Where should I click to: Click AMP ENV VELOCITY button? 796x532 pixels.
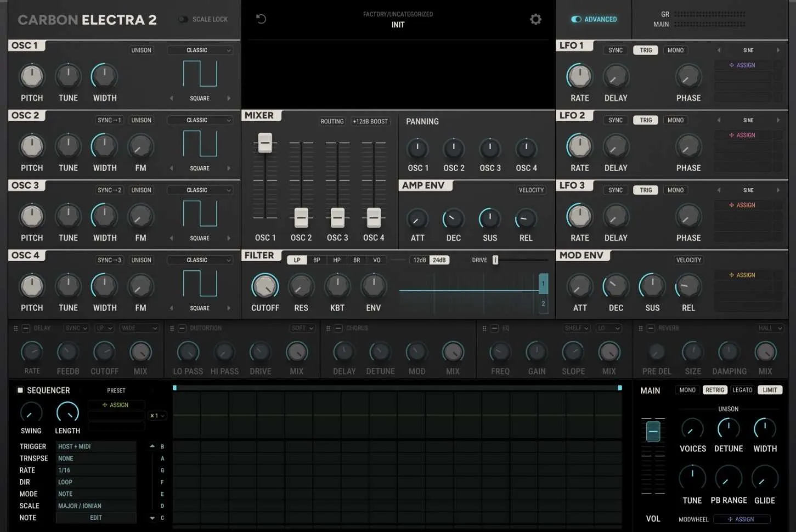[x=531, y=190]
